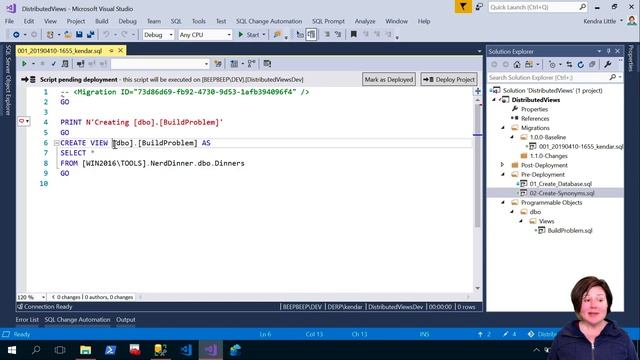Open the SQL Server Object Explorer side tab
Image resolution: width=640 pixels, height=360 pixels.
[x=8, y=80]
